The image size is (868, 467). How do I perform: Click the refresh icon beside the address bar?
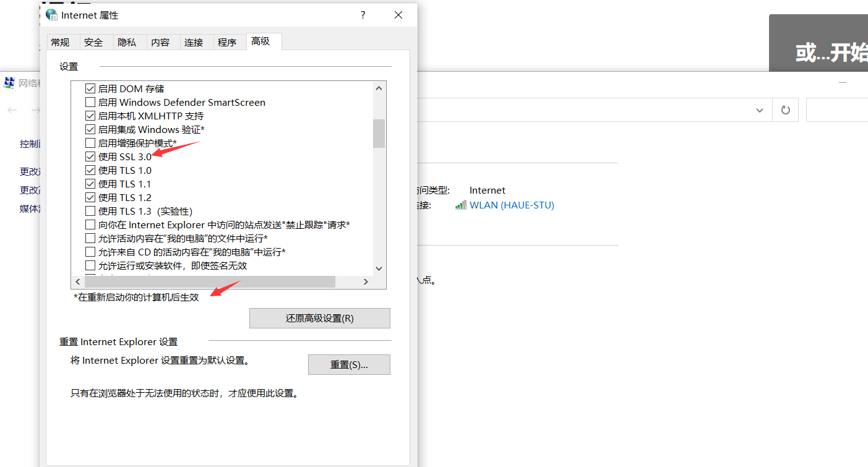[785, 109]
